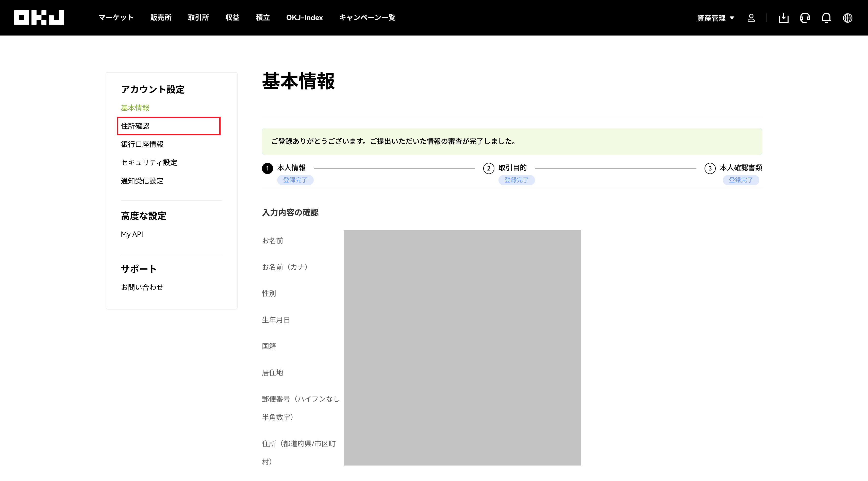The image size is (868, 481).
Task: Expand the 資産管理 dropdown
Action: click(716, 18)
